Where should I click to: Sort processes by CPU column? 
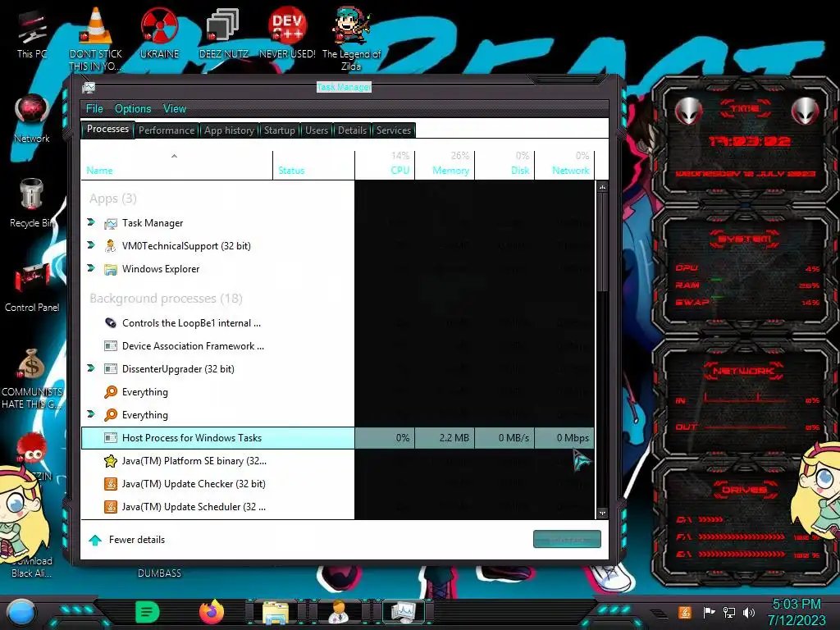(x=385, y=164)
